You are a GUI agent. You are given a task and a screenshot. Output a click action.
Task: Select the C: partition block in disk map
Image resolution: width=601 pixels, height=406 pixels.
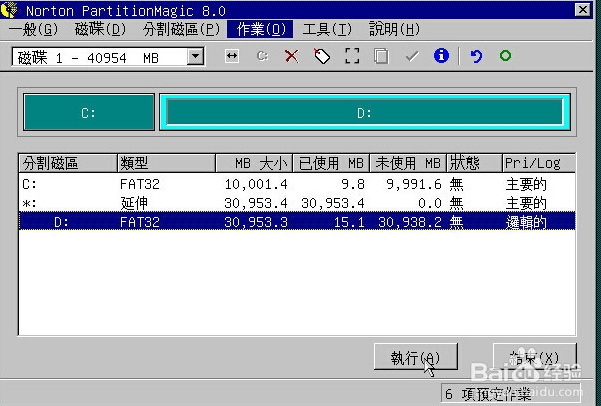click(x=89, y=113)
